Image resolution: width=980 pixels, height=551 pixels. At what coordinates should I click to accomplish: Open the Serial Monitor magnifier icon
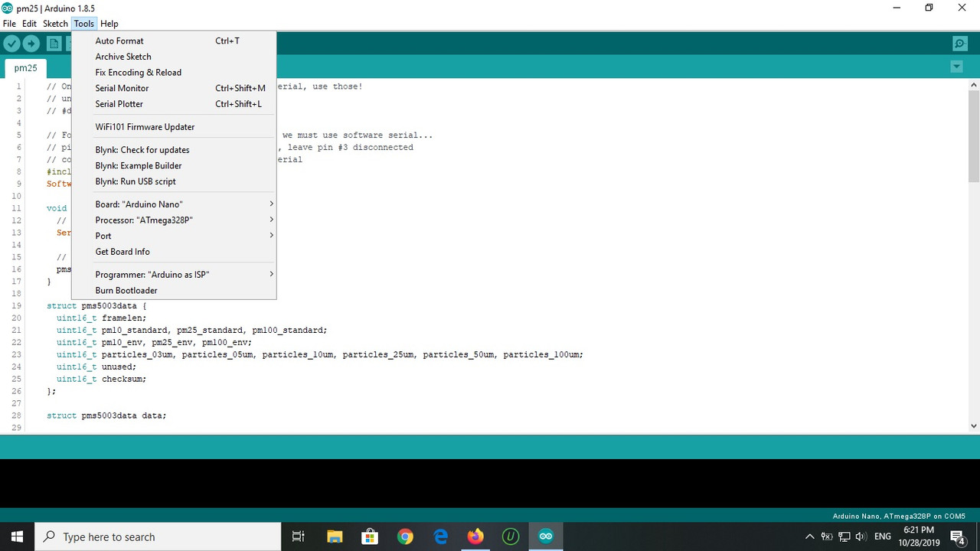[959, 44]
